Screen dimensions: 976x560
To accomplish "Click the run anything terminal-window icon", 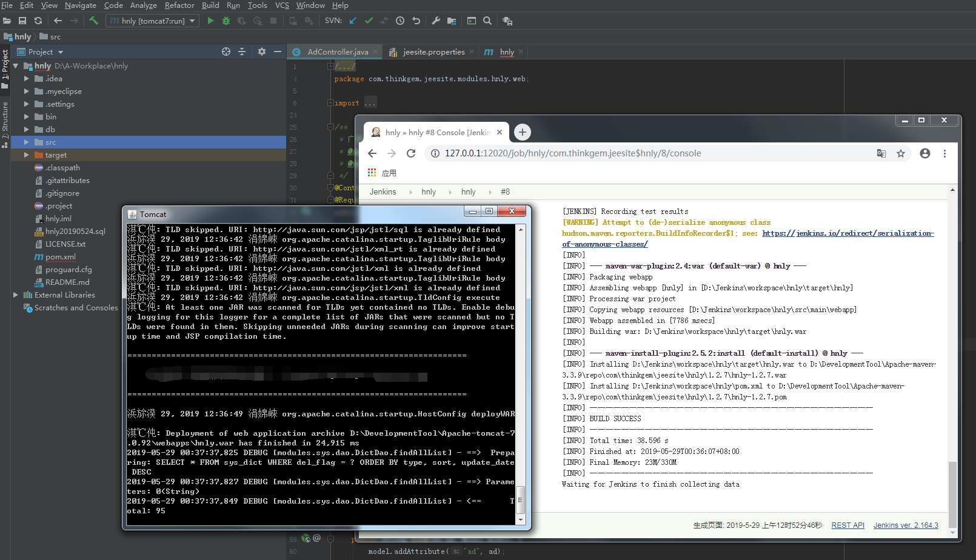I will pyautogui.click(x=472, y=21).
